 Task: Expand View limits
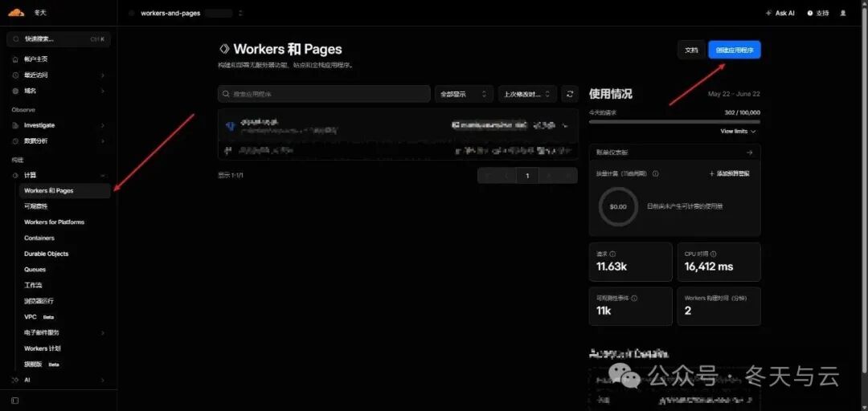[x=738, y=132]
